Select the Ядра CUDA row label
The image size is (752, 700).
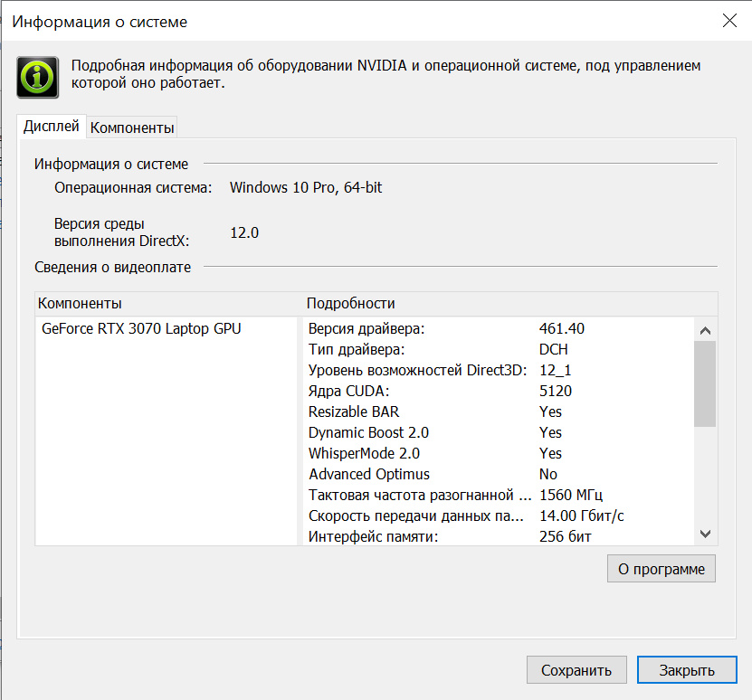pyautogui.click(x=348, y=392)
